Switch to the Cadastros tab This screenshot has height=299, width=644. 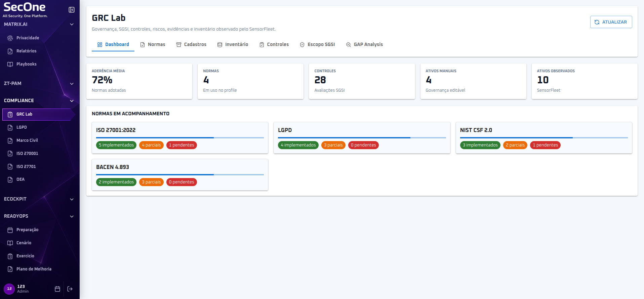[x=191, y=44]
